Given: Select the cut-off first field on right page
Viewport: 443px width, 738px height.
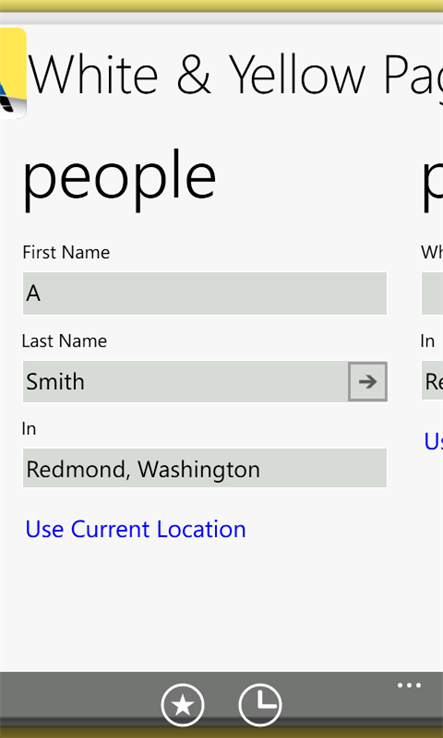Looking at the screenshot, I should pos(432,293).
